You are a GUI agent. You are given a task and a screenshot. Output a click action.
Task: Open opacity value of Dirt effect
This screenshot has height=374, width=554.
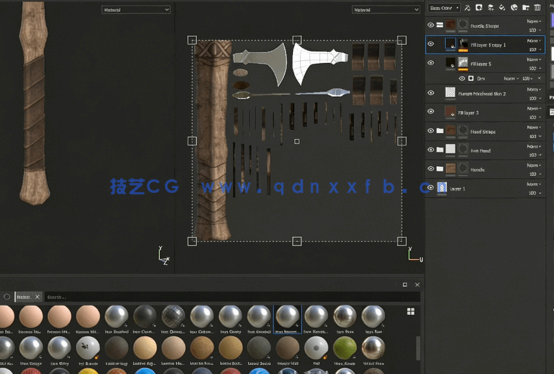[x=527, y=78]
